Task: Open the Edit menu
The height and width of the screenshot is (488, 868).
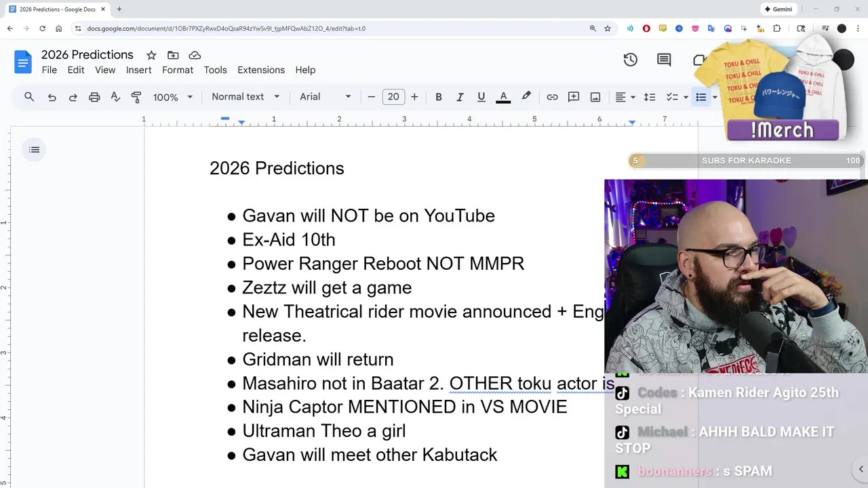Action: 76,70
